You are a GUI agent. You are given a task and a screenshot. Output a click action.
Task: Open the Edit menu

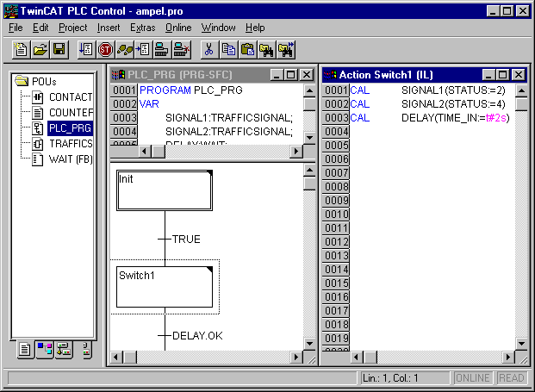coord(40,28)
